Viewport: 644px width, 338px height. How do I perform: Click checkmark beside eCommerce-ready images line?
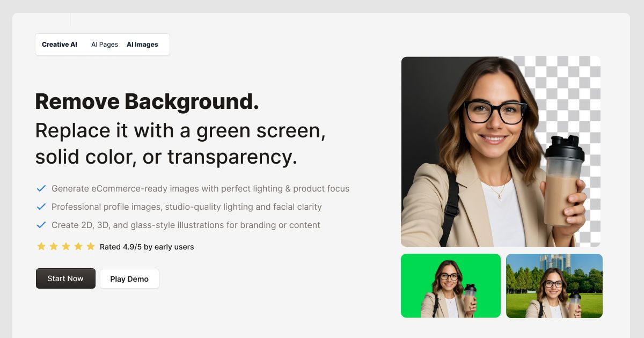click(x=41, y=188)
